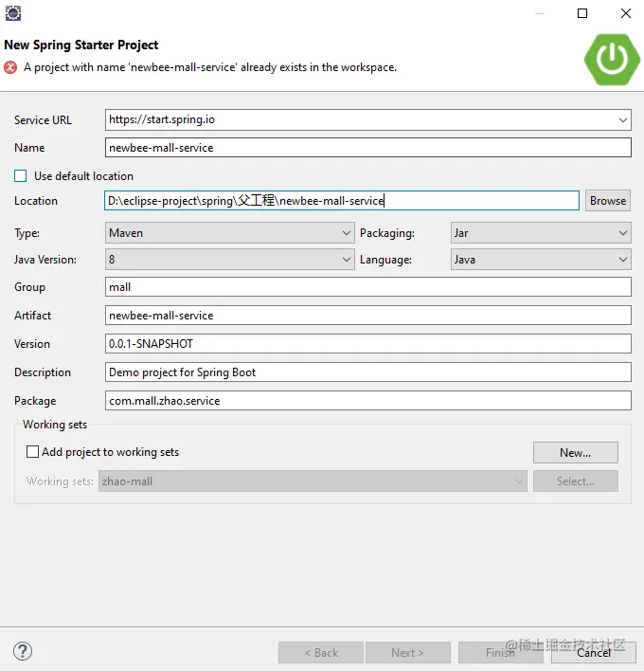Click the Browse button
This screenshot has height=671, width=644.
point(608,201)
